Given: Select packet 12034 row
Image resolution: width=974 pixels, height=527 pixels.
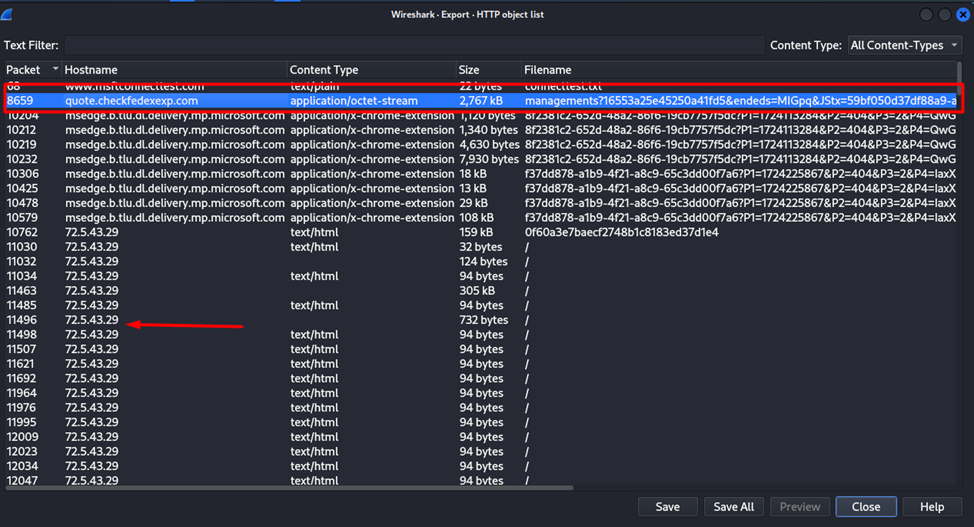Looking at the screenshot, I should click(481, 466).
